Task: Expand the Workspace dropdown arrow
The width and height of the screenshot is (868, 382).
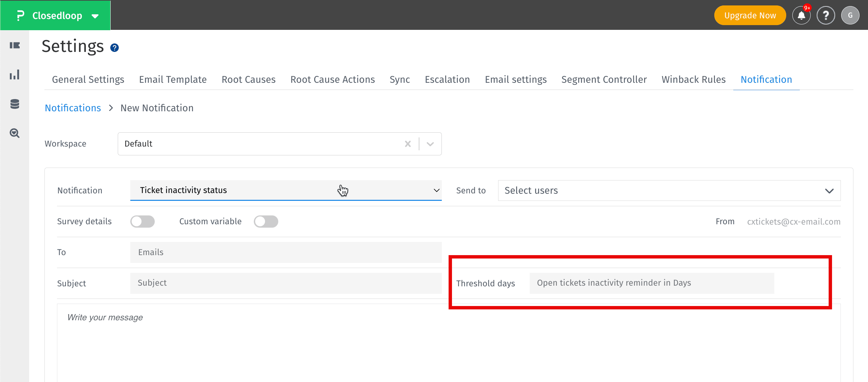Action: [430, 144]
